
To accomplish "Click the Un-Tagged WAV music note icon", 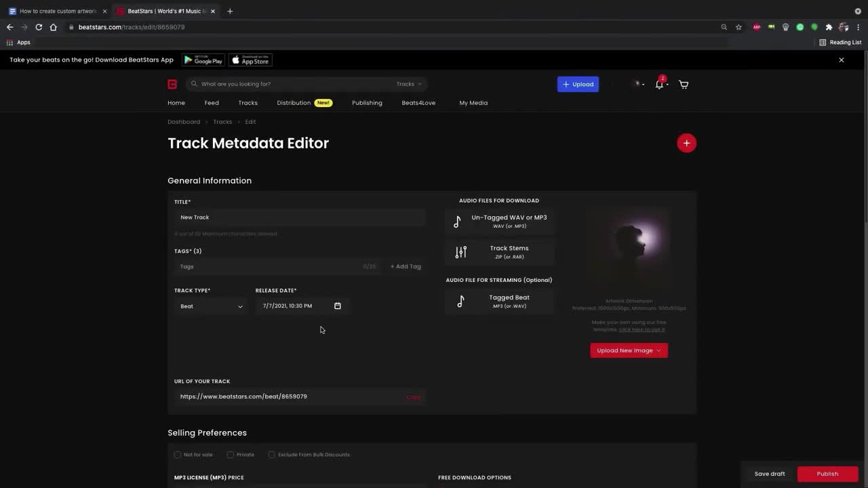I will point(458,222).
